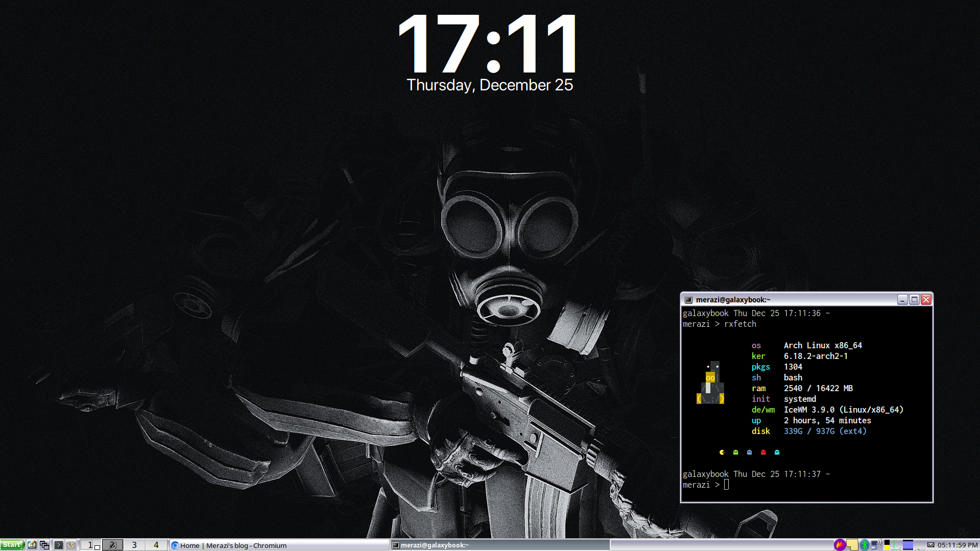
Task: Launch a terminal from the quick launch icon
Action: point(58,545)
